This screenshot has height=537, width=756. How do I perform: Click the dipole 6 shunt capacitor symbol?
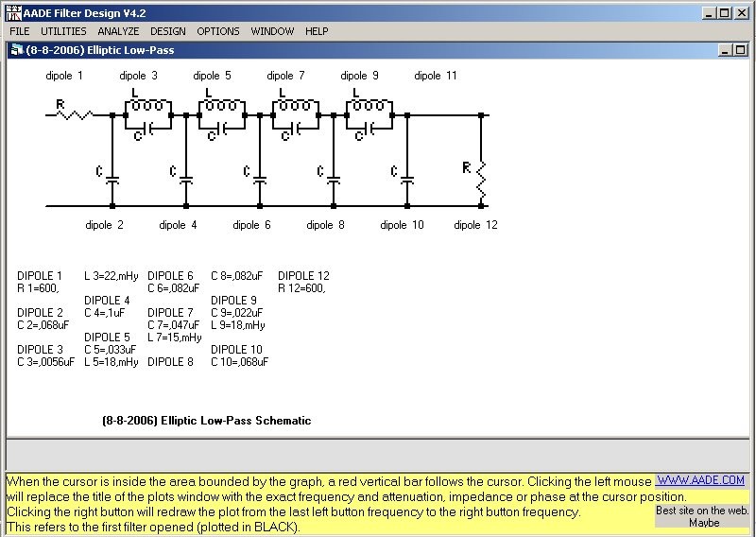[259, 177]
